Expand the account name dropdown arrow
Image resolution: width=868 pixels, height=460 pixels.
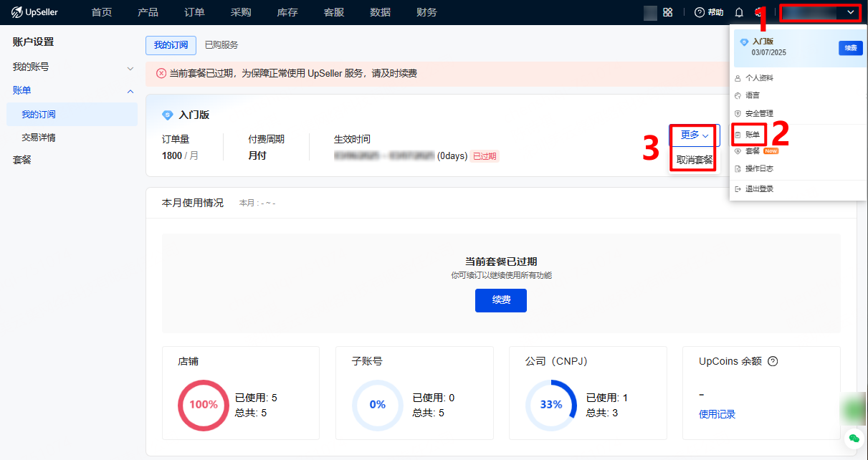pyautogui.click(x=850, y=12)
